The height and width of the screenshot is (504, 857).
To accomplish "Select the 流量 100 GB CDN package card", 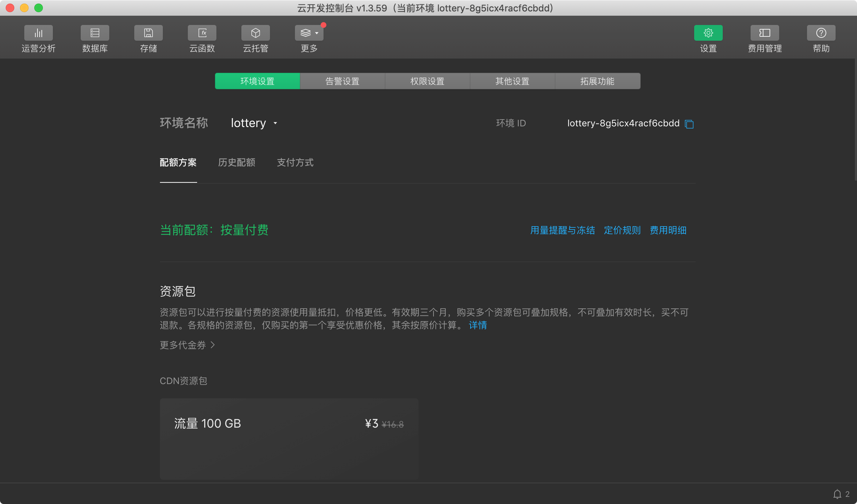I will coord(289,439).
